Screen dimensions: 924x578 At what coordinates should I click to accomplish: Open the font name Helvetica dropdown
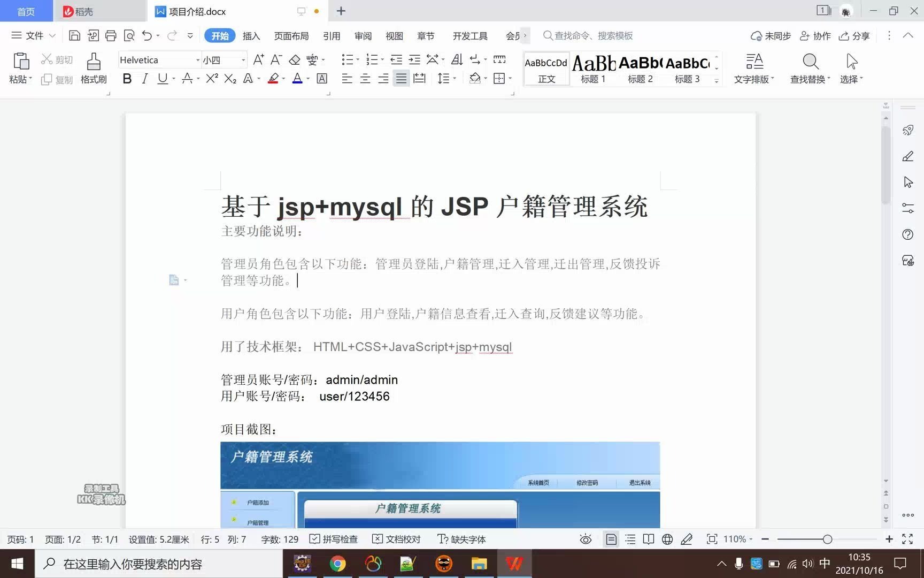(198, 60)
